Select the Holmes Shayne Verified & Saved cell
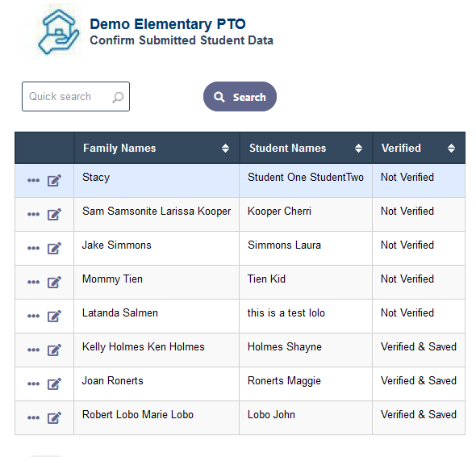 click(419, 350)
